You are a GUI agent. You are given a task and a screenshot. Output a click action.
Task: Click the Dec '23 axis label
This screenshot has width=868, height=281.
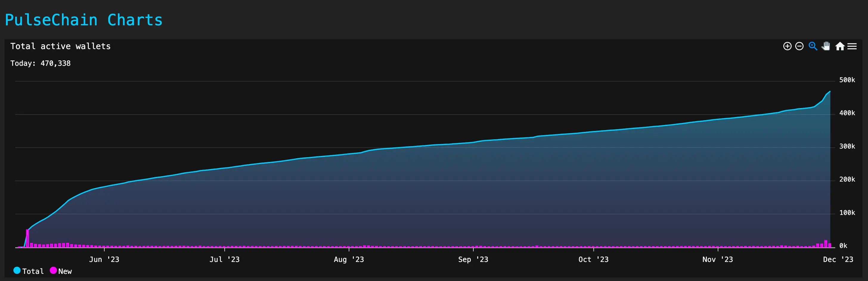[838, 260]
